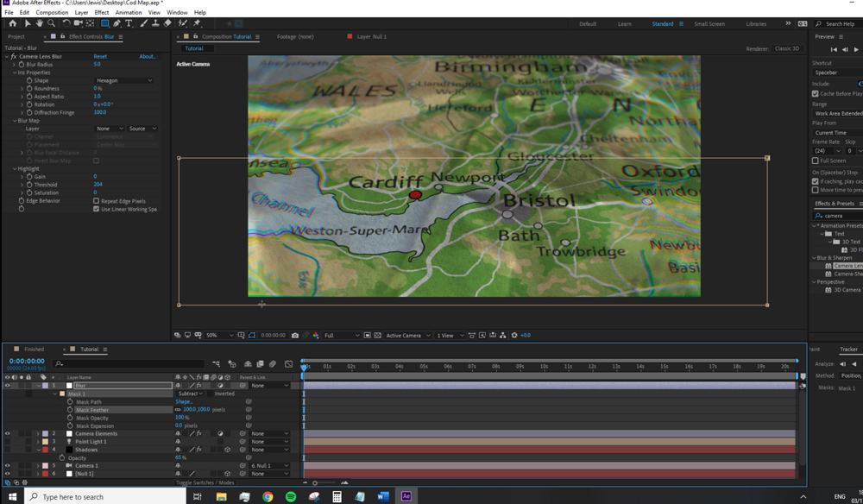Screen dimensions: 863x504
Task: Select the Unified Camera tool
Action: click(x=79, y=23)
